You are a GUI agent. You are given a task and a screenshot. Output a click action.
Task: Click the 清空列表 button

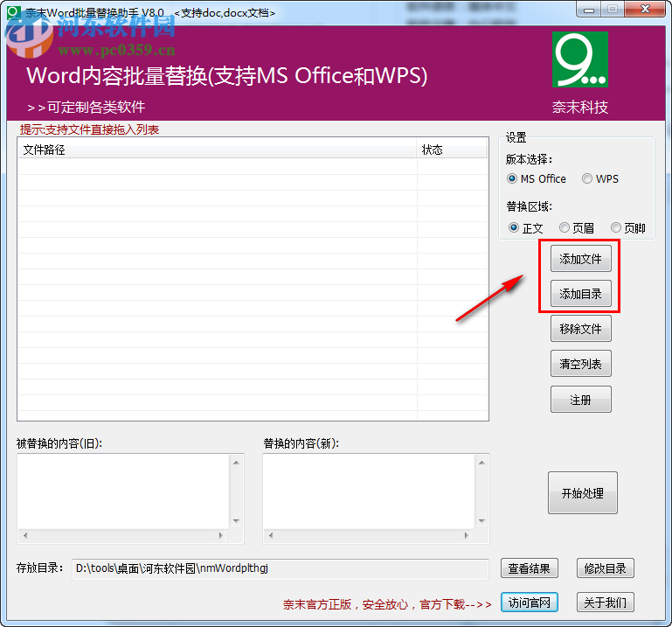(x=581, y=364)
